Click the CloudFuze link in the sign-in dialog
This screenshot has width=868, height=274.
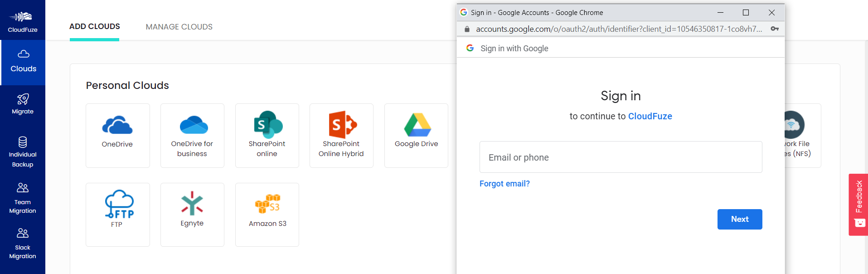coord(650,116)
